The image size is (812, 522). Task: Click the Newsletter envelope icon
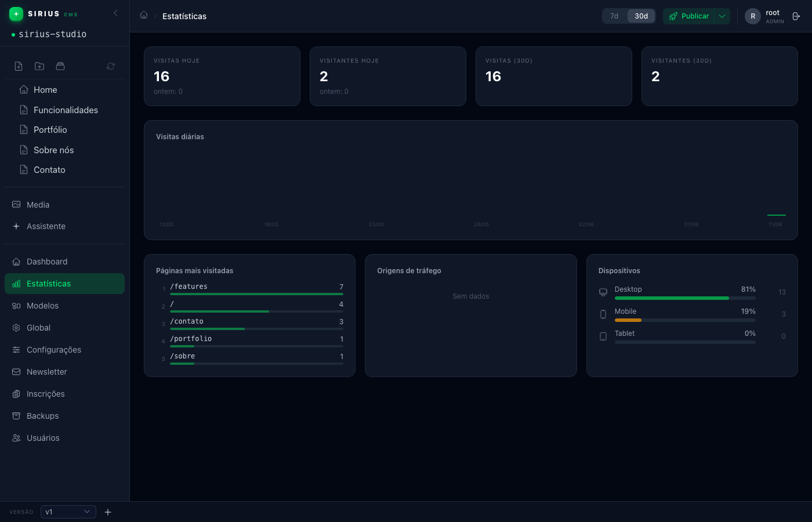[x=16, y=372]
